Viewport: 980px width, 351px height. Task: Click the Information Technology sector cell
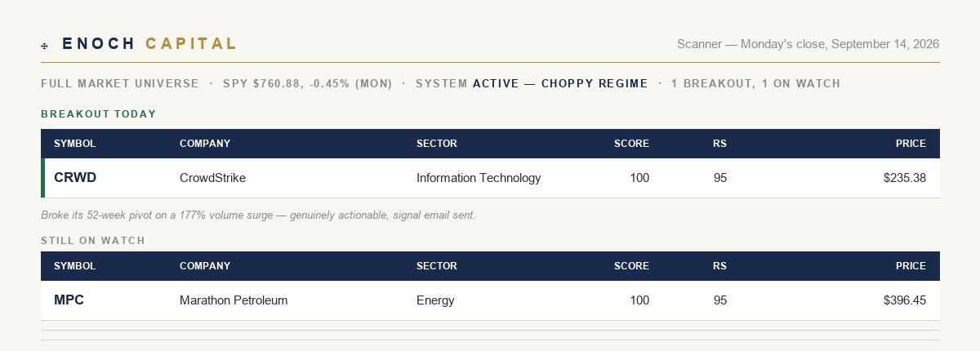(x=479, y=178)
